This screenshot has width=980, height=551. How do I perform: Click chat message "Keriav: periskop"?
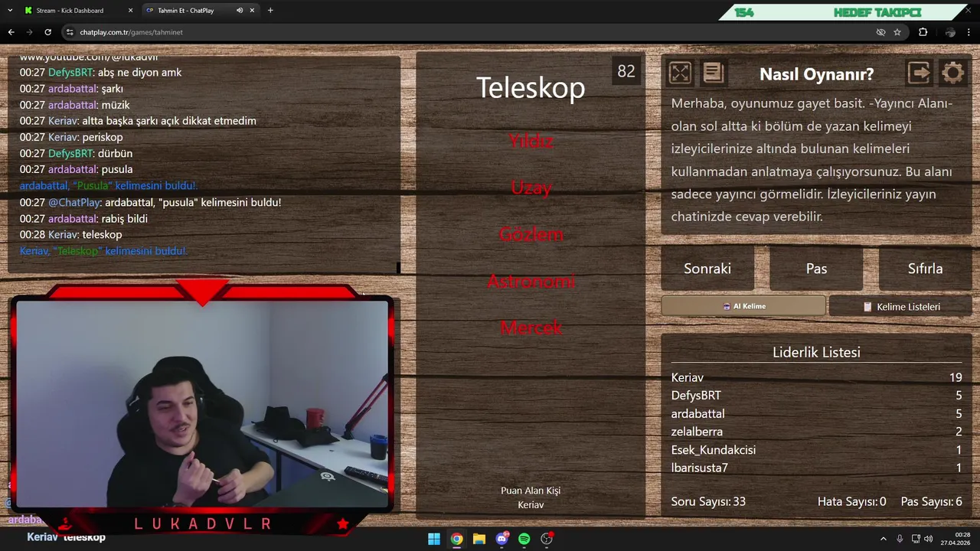[x=71, y=137]
